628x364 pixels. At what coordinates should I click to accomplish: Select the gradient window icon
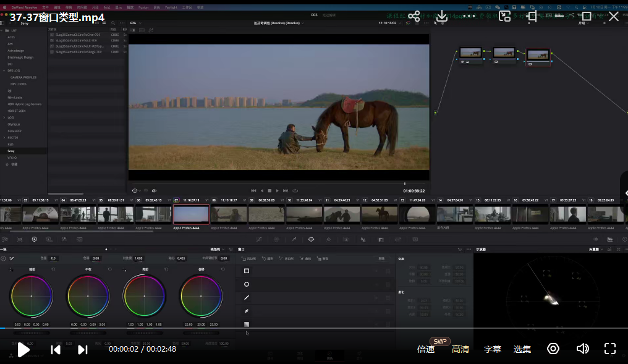(247, 324)
